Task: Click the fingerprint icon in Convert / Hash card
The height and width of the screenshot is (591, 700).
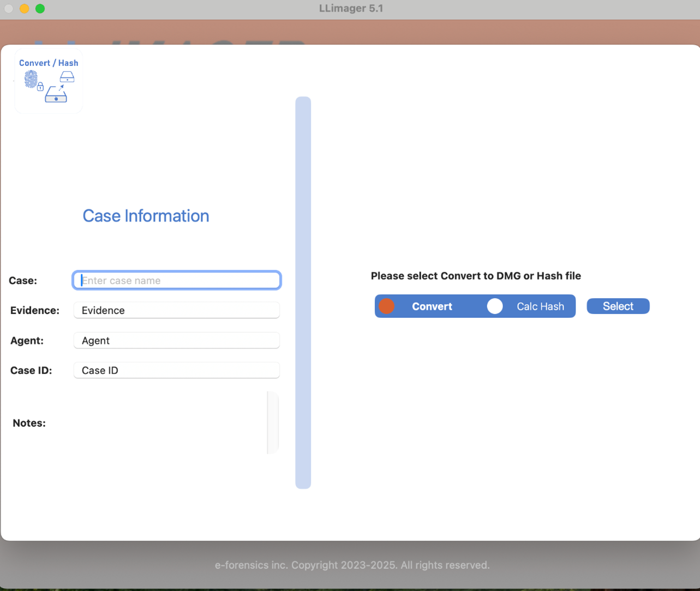Action: coord(31,79)
